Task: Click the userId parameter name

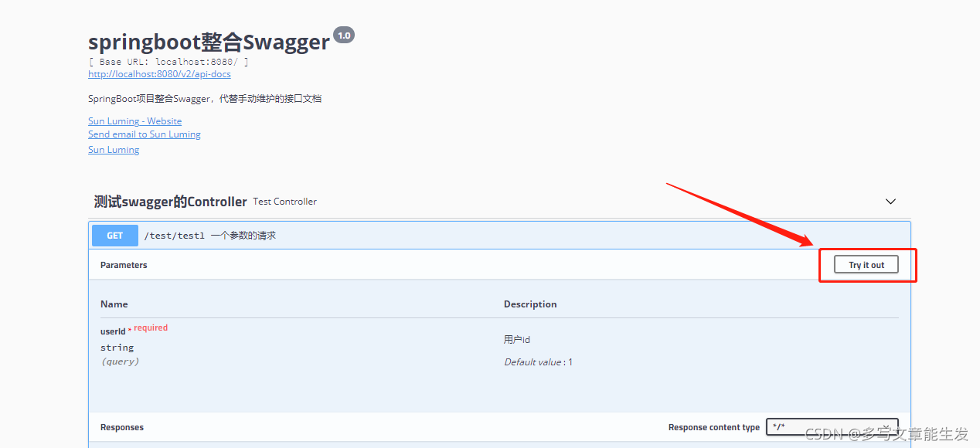Action: point(113,331)
